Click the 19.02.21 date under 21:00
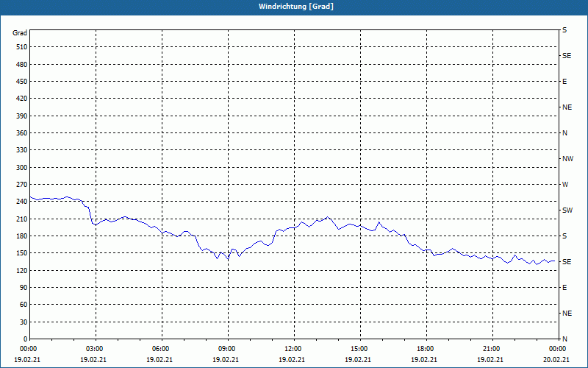This screenshot has width=588, height=368. click(x=490, y=360)
